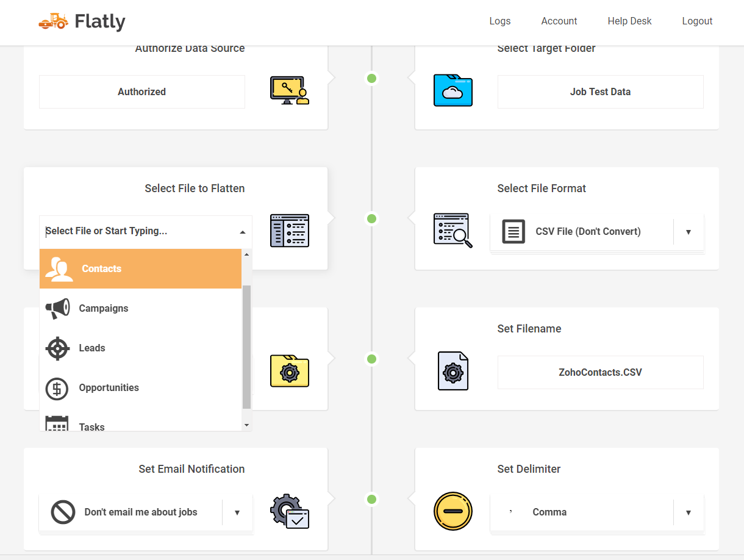Open the Set Delimiter dropdown arrow

tap(688, 512)
